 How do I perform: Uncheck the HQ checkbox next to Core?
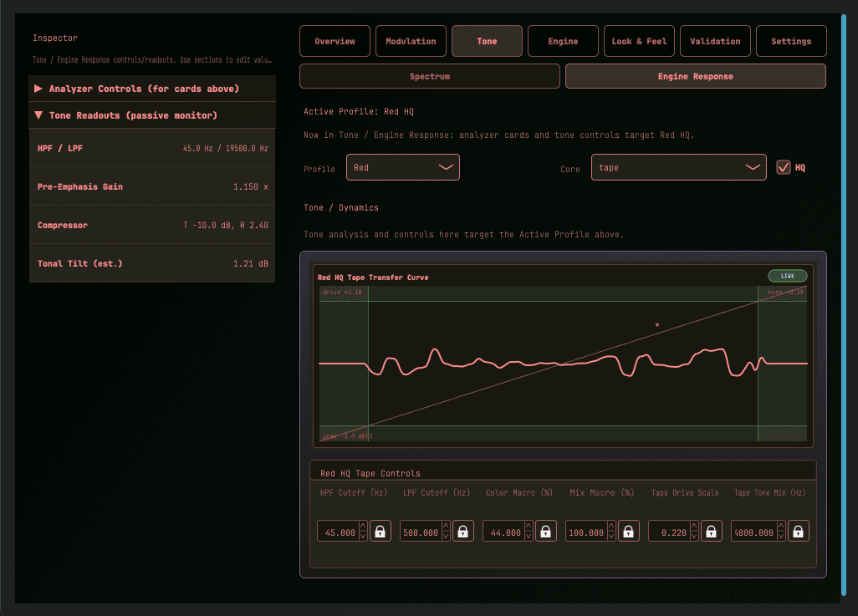784,166
